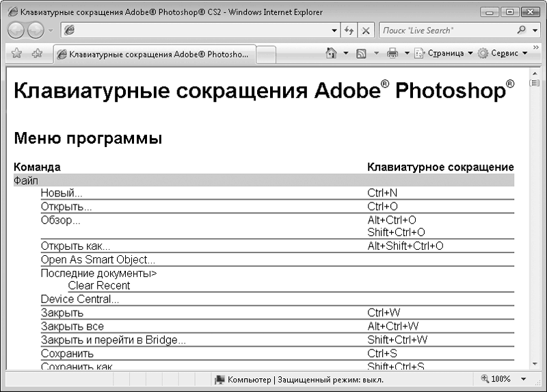Open the Home button dropdown arrow
The image size is (547, 392).
click(x=346, y=53)
